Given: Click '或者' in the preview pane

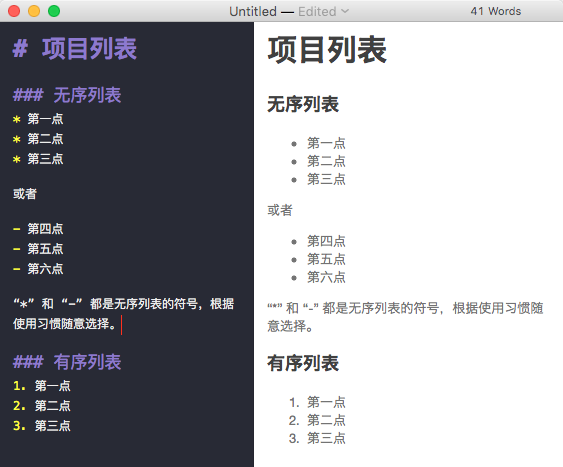Looking at the screenshot, I should [280, 210].
